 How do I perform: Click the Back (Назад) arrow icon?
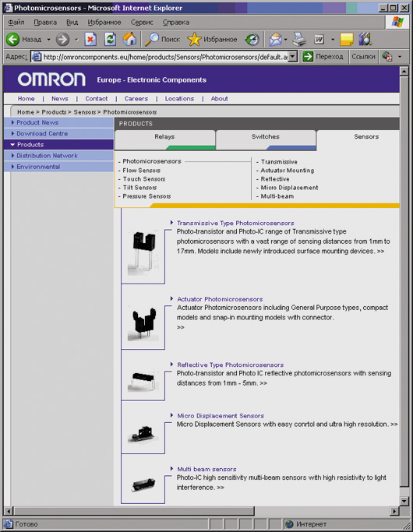(13, 40)
